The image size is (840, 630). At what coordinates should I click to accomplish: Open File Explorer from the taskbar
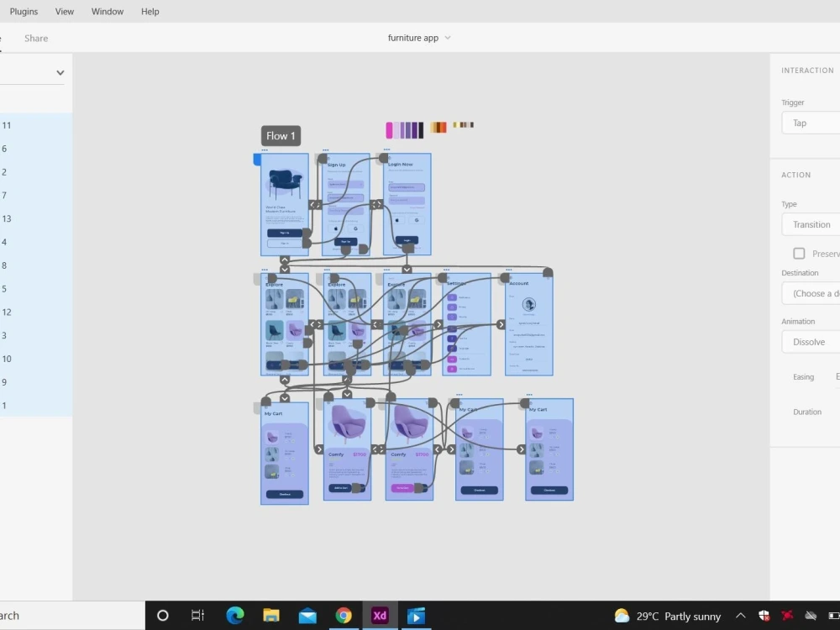tap(271, 616)
